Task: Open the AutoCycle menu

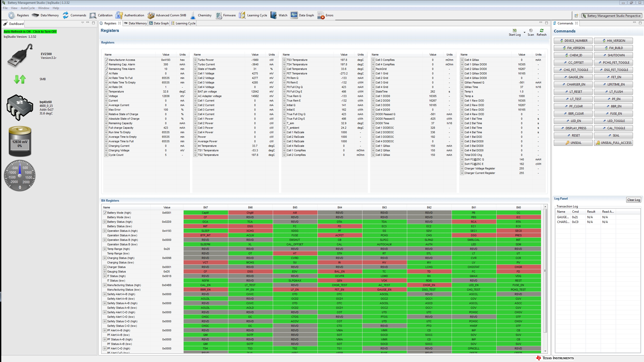Action: [x=28, y=8]
